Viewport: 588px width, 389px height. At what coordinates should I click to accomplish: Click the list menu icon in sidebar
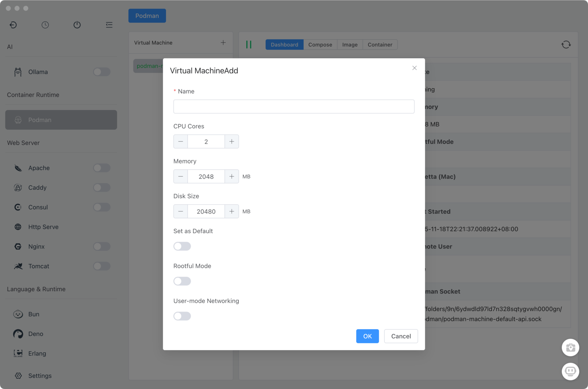(x=109, y=25)
